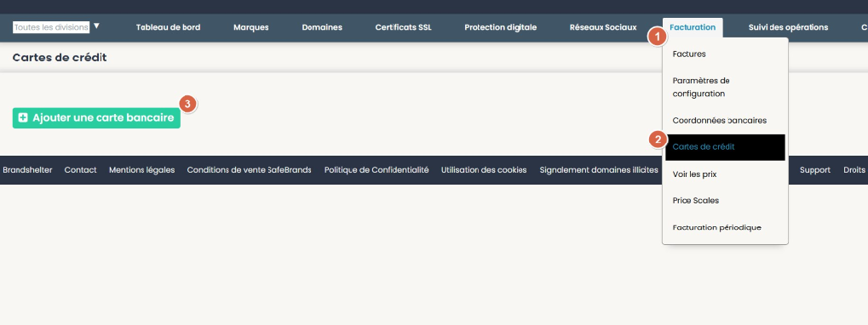Click the plus icon on Ajouter button
The width and height of the screenshot is (868, 325).
(23, 117)
